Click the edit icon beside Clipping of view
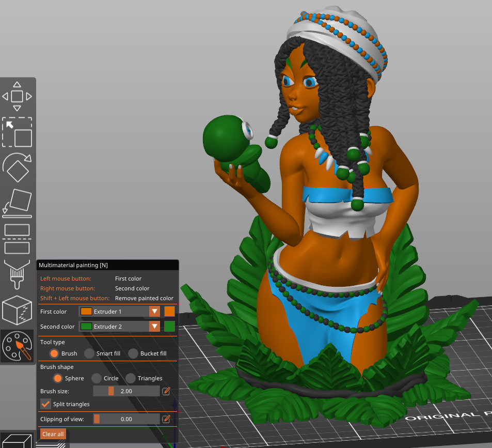Viewport: 492px width, 448px height. pos(166,419)
